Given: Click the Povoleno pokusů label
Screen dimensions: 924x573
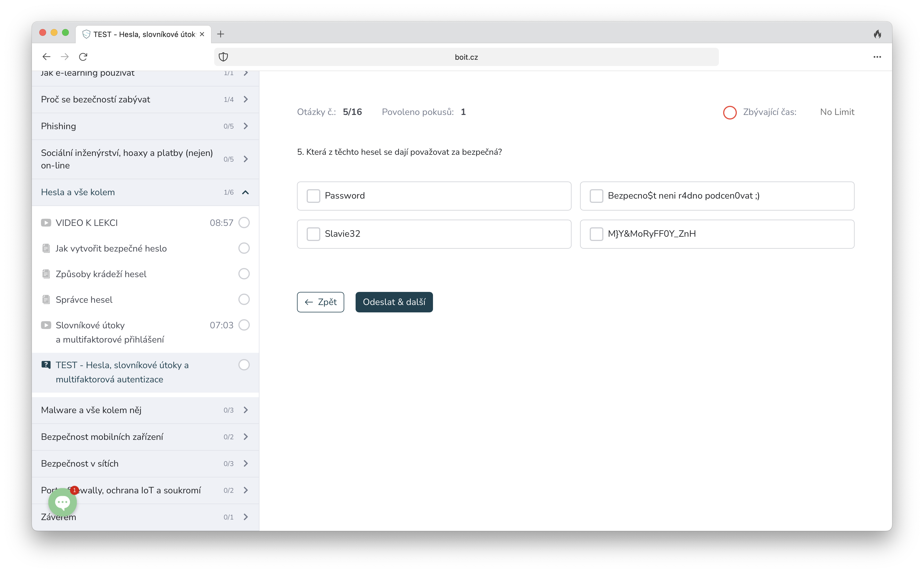Looking at the screenshot, I should coord(418,112).
